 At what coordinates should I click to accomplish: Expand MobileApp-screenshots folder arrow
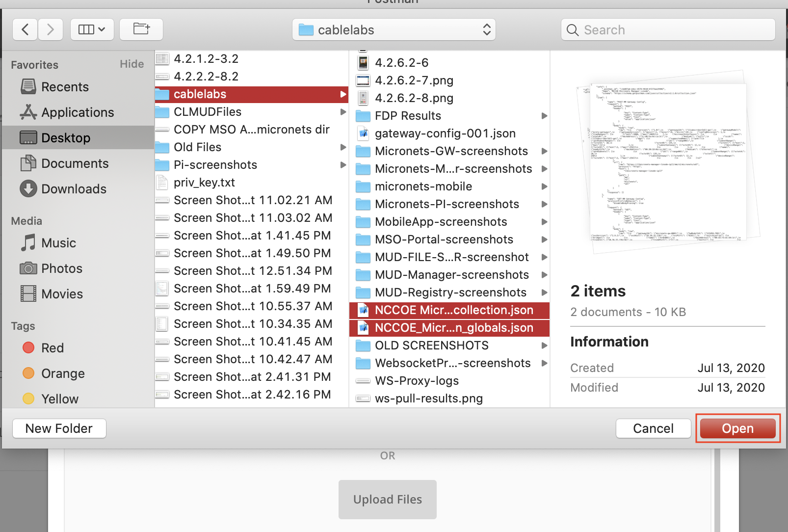pyautogui.click(x=544, y=222)
